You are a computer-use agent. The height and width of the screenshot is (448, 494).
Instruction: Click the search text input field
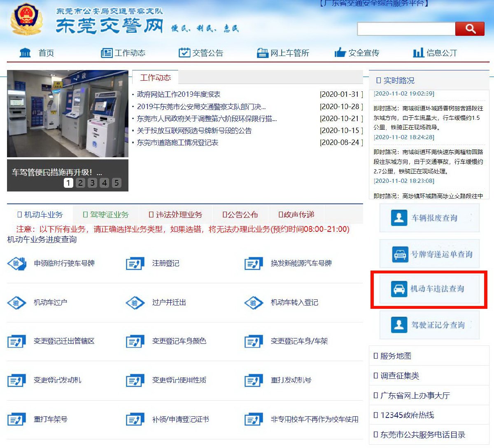(406, 29)
